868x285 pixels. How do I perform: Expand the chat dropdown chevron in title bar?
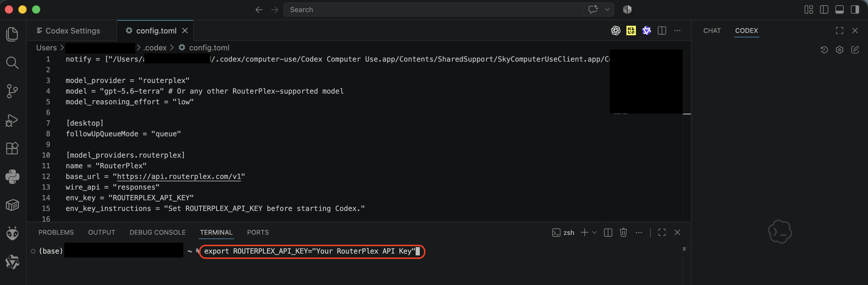pyautogui.click(x=607, y=9)
